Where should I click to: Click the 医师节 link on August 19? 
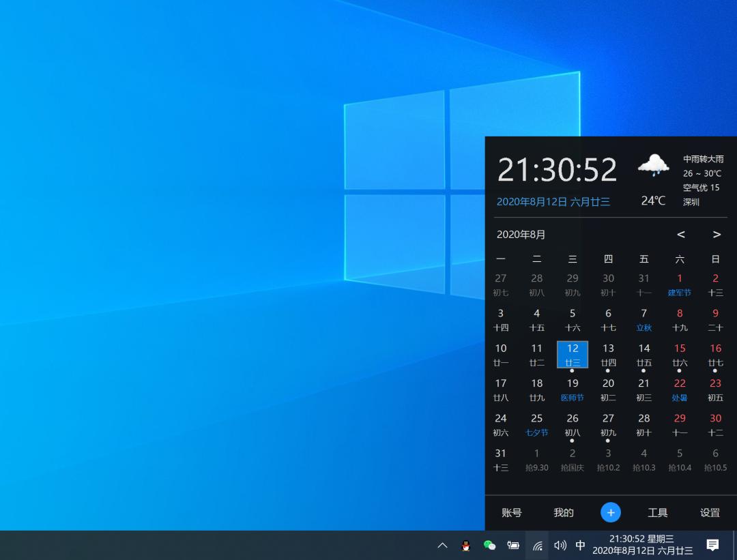pyautogui.click(x=573, y=398)
